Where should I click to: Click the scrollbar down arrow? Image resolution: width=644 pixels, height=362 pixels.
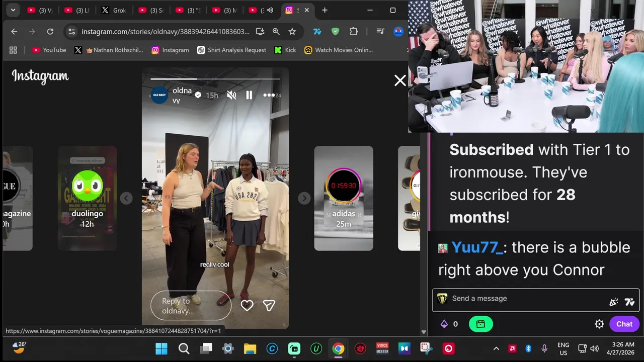click(424, 332)
